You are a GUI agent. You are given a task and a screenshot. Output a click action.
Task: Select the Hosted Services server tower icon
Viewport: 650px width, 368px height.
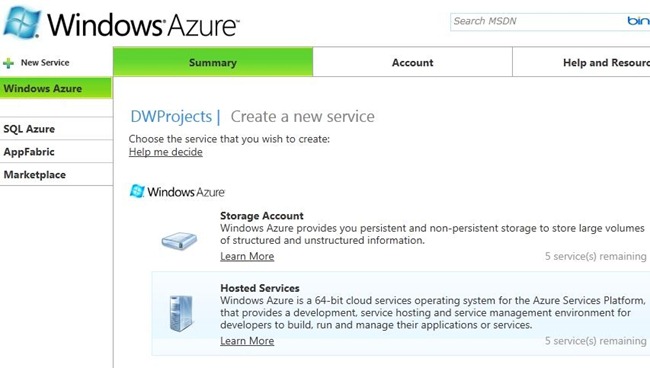[x=181, y=313]
